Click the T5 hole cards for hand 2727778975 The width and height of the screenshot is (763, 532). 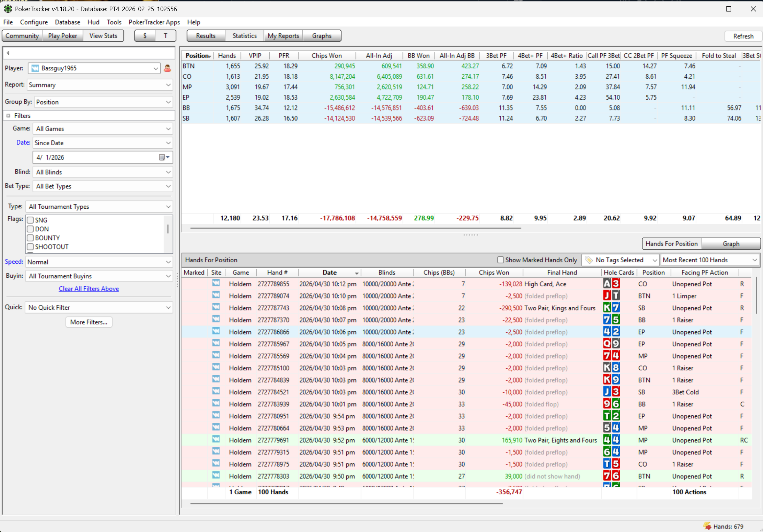click(611, 464)
